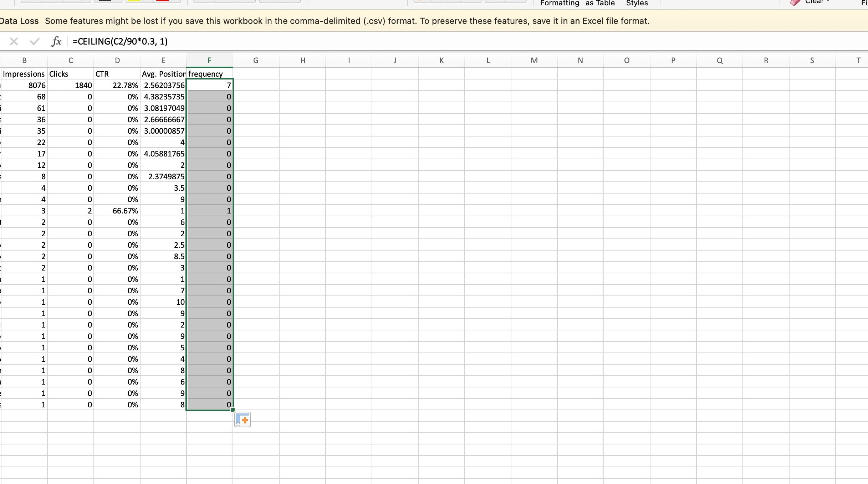
Task: Select the cell showing 2.56203756
Action: (x=163, y=85)
